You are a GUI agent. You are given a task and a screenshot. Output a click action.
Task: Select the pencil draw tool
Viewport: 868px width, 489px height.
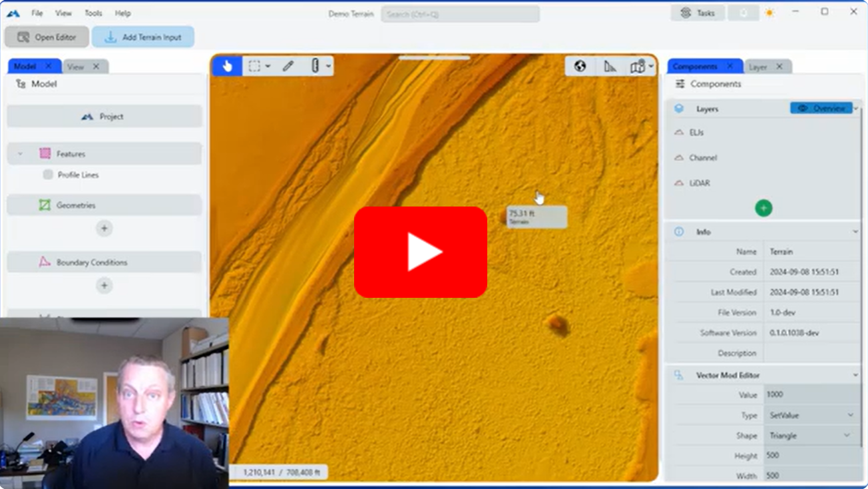(x=288, y=66)
